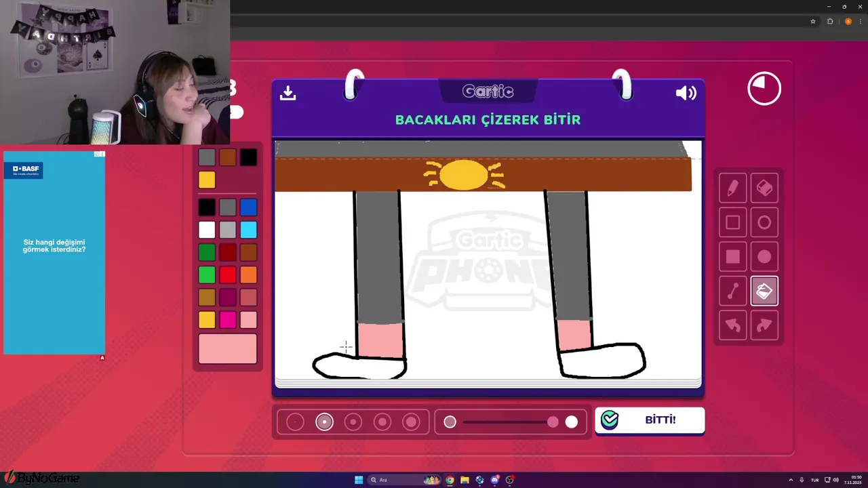Viewport: 868px width, 488px height.
Task: Choose the empty rectangle shape tool
Action: pos(732,222)
